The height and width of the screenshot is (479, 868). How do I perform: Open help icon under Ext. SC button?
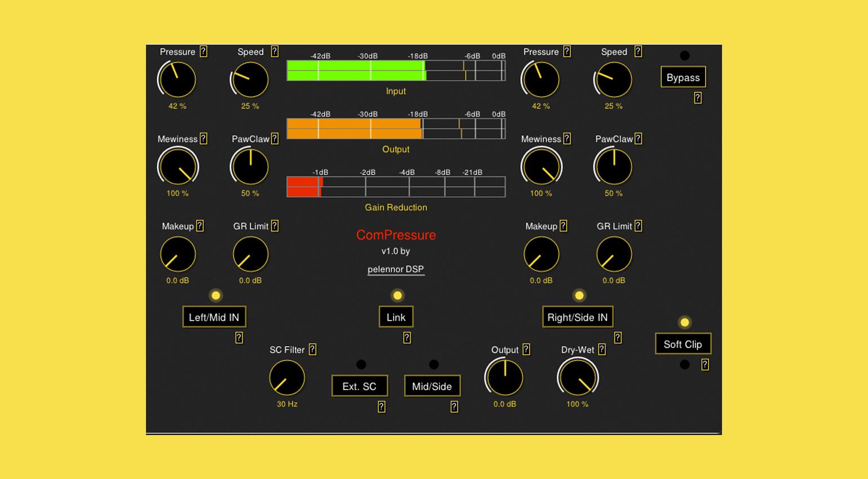point(382,407)
